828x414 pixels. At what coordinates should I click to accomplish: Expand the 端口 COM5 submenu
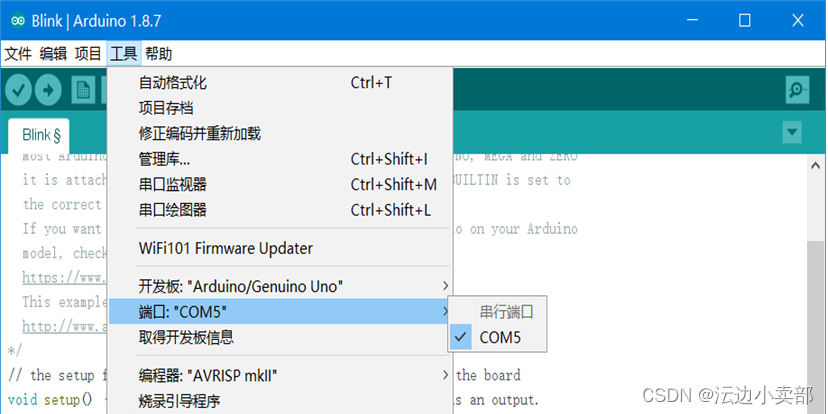click(280, 312)
